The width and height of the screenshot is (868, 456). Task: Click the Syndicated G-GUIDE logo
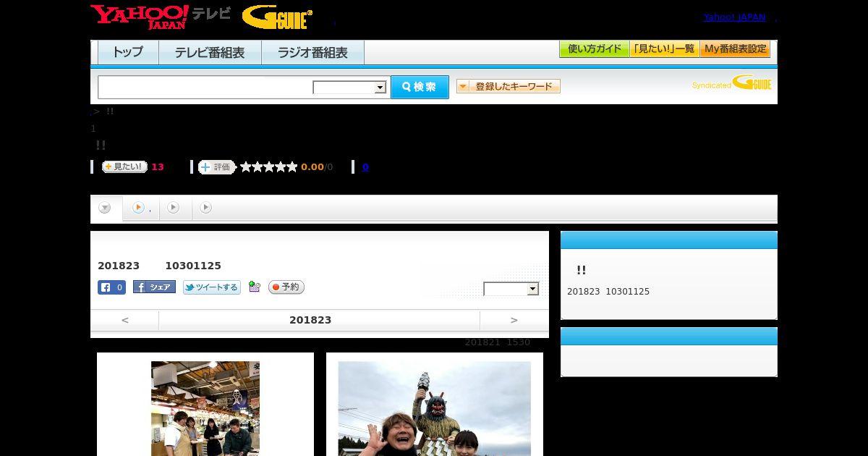[731, 83]
